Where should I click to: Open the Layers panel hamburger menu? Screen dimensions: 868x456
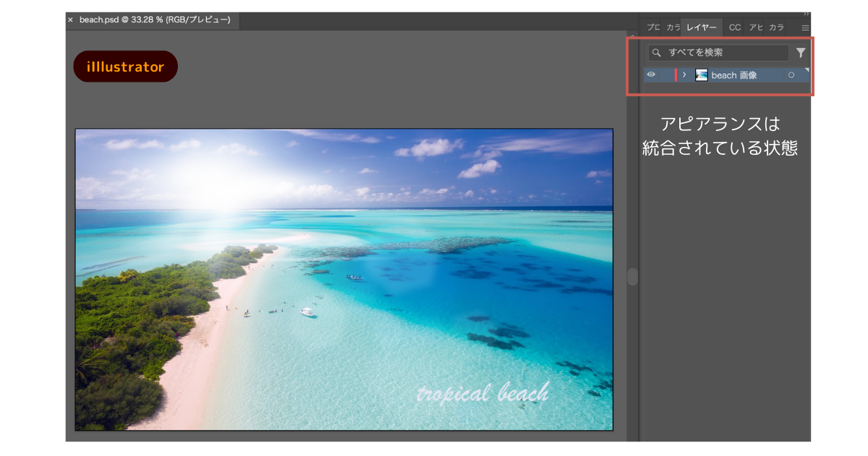(x=805, y=28)
